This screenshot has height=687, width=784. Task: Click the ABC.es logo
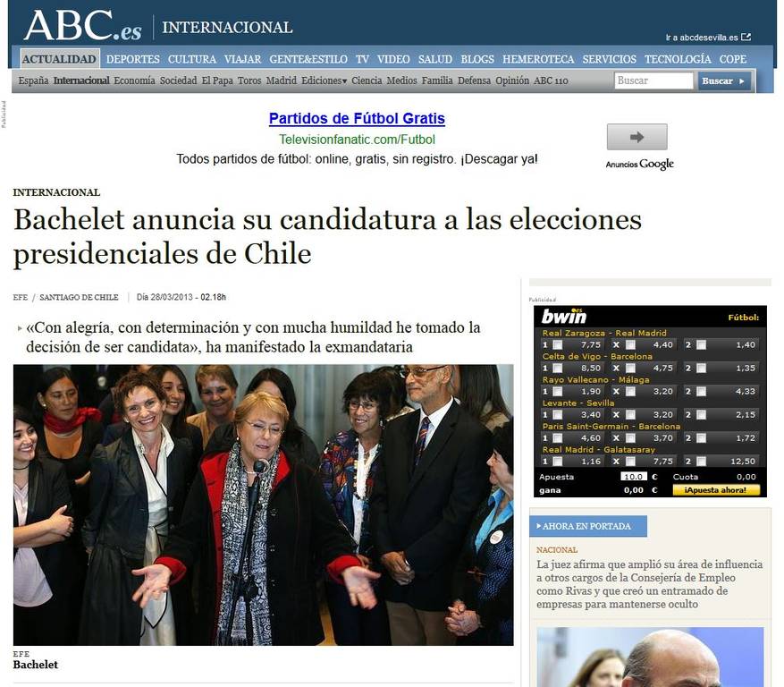click(x=83, y=26)
